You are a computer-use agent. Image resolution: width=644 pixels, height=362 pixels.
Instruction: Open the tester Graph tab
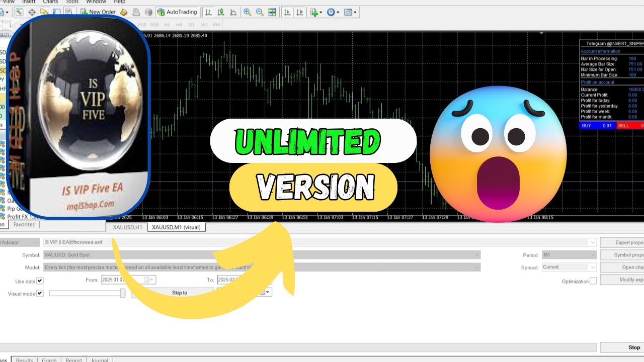(x=49, y=360)
